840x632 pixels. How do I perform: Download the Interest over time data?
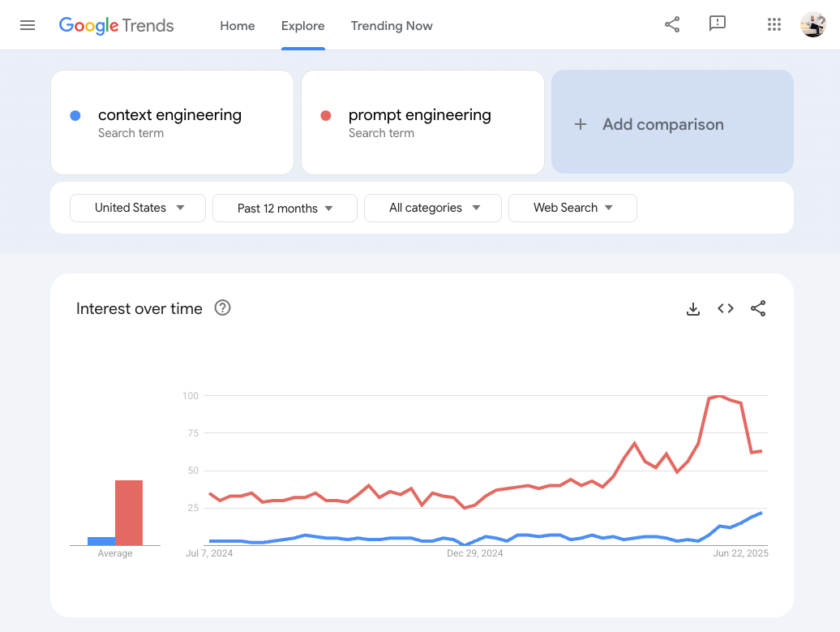point(693,308)
